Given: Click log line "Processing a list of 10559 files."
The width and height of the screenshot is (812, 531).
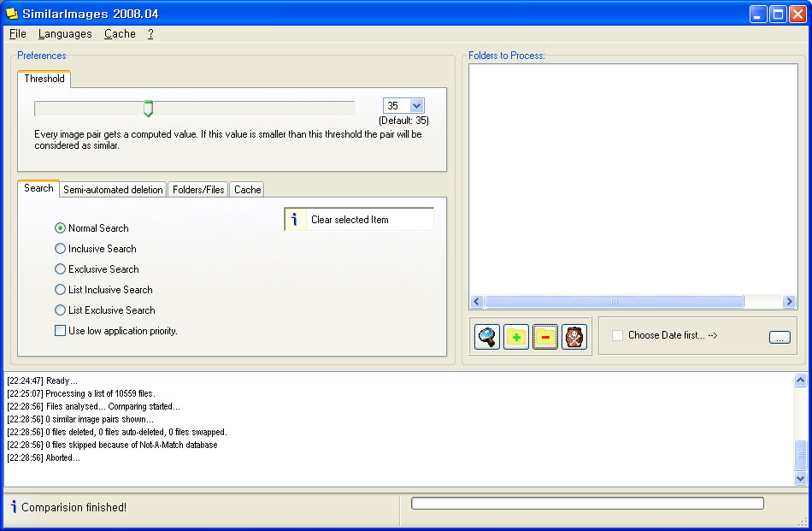Looking at the screenshot, I should (x=81, y=393).
